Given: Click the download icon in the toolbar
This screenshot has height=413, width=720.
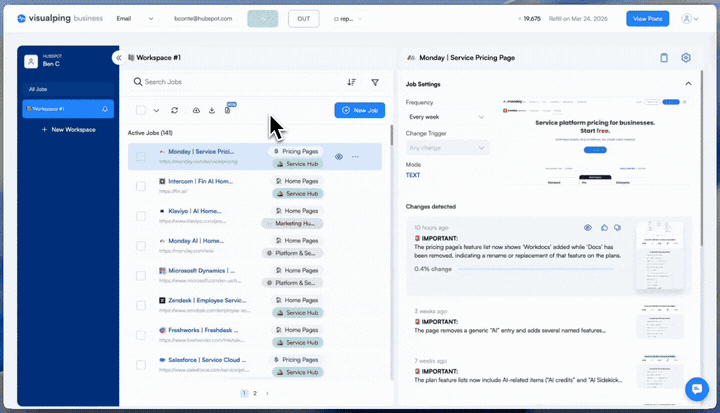Looking at the screenshot, I should (x=212, y=110).
